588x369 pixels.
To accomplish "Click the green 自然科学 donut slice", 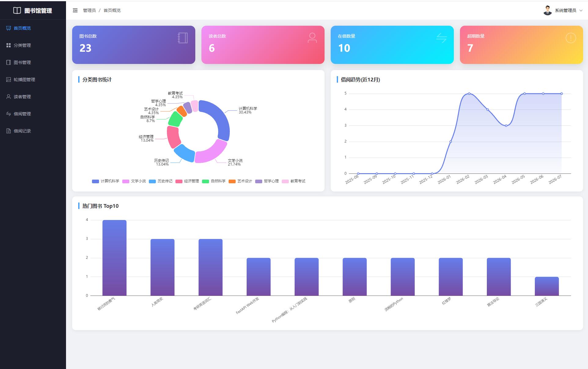I will coord(175,119).
